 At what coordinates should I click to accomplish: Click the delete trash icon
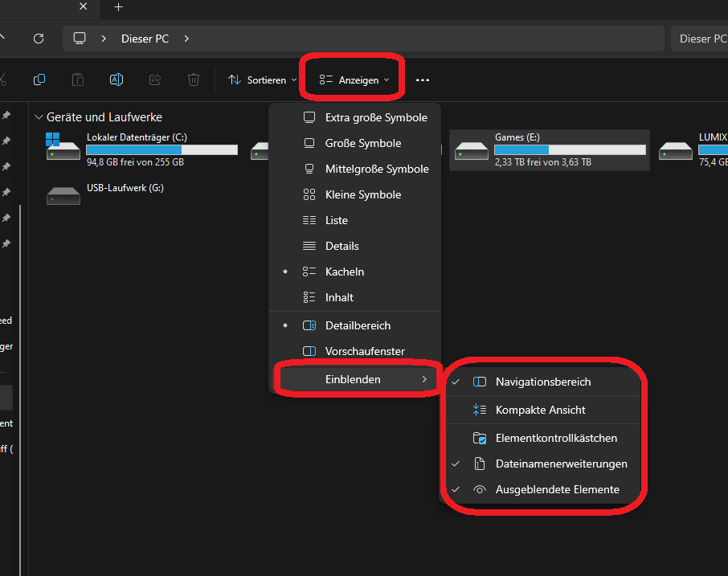[194, 80]
